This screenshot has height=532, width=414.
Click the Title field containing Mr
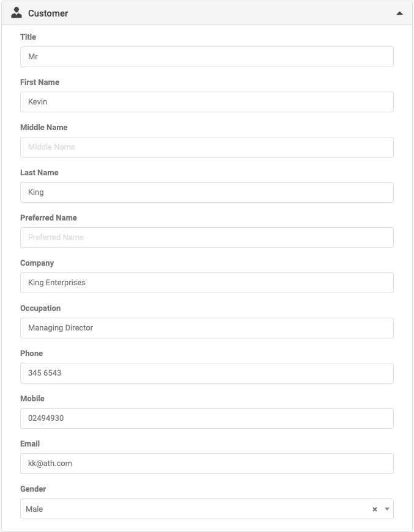click(207, 57)
